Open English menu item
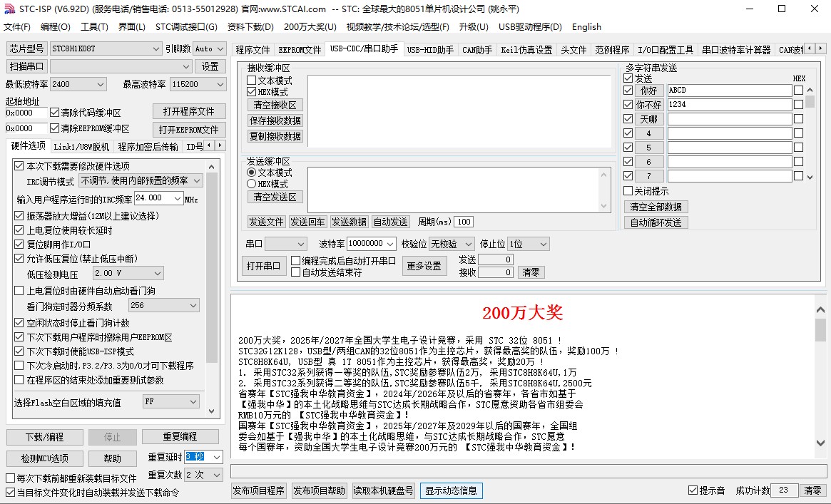 pos(586,27)
